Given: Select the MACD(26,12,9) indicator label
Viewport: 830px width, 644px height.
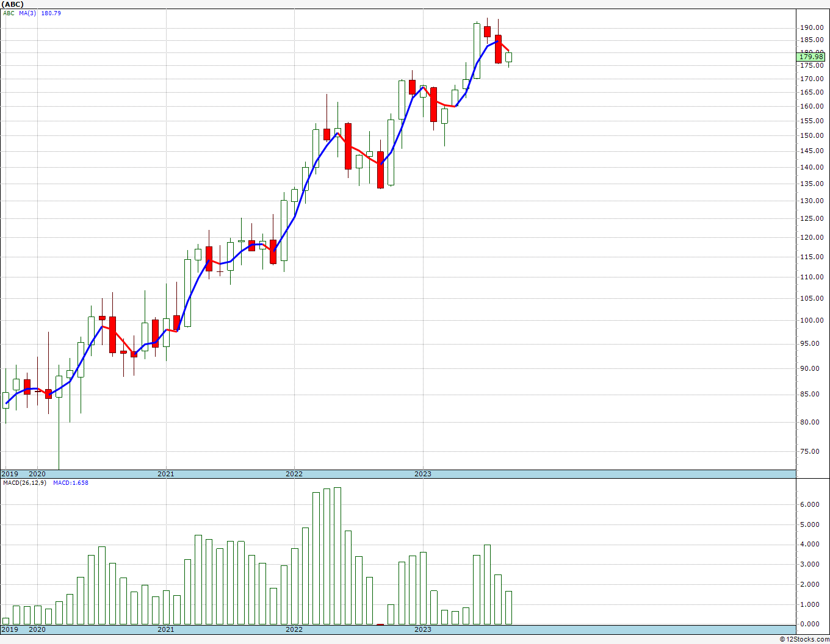Looking at the screenshot, I should pyautogui.click(x=24, y=483).
